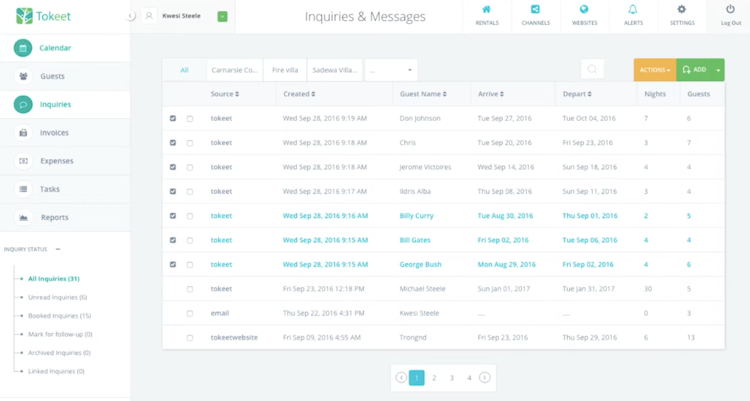Select the All rentals tab
The width and height of the screenshot is (750, 401).
tap(184, 70)
